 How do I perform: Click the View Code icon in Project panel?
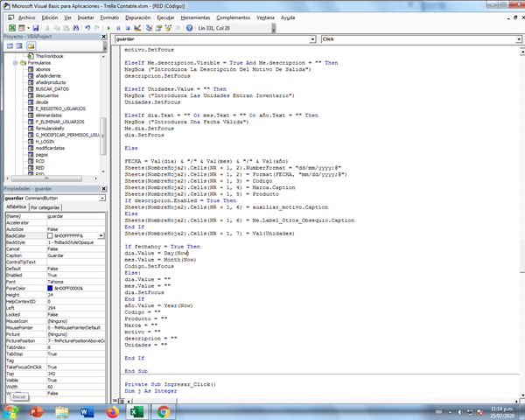pos(8,46)
